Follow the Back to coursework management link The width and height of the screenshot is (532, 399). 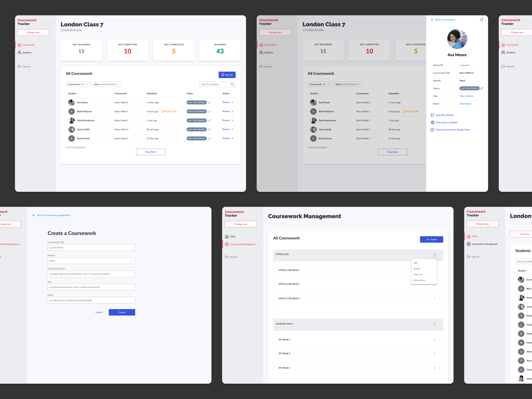coord(53,215)
